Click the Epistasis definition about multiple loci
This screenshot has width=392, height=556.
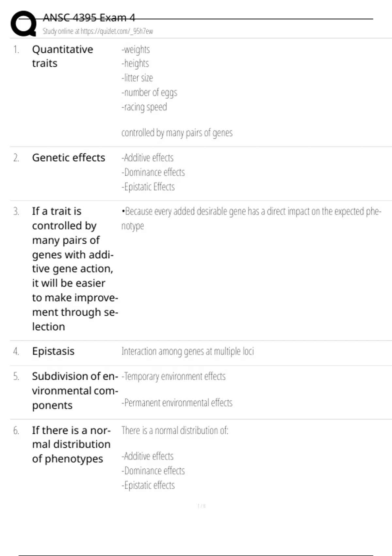[x=188, y=351]
